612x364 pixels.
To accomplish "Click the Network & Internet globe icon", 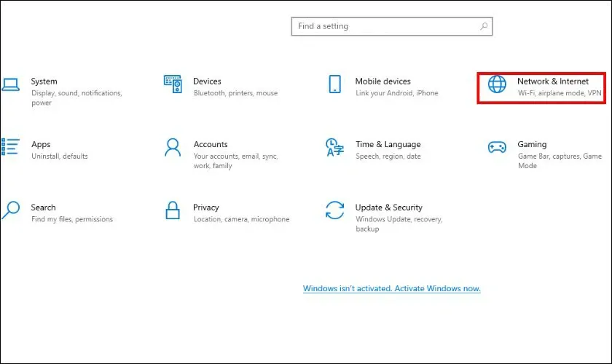I will [497, 84].
